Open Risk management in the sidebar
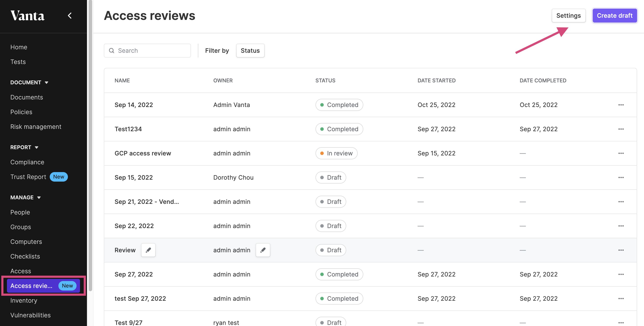This screenshot has height=326, width=644. point(36,127)
